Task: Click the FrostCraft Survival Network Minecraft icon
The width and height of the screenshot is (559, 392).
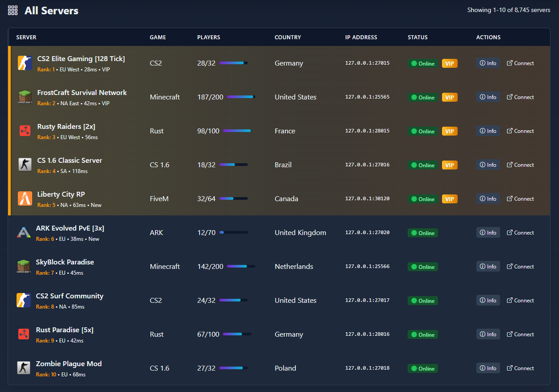Action: (x=25, y=97)
